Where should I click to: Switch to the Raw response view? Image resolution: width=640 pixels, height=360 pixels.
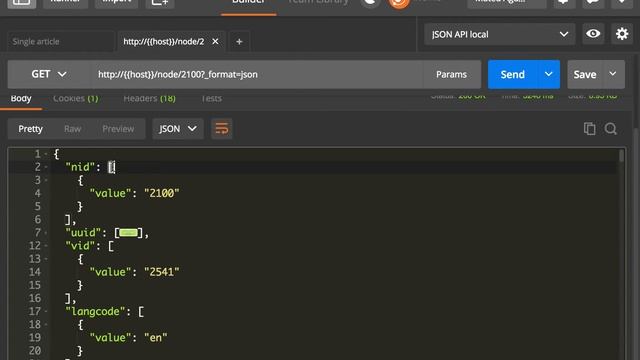[72, 129]
